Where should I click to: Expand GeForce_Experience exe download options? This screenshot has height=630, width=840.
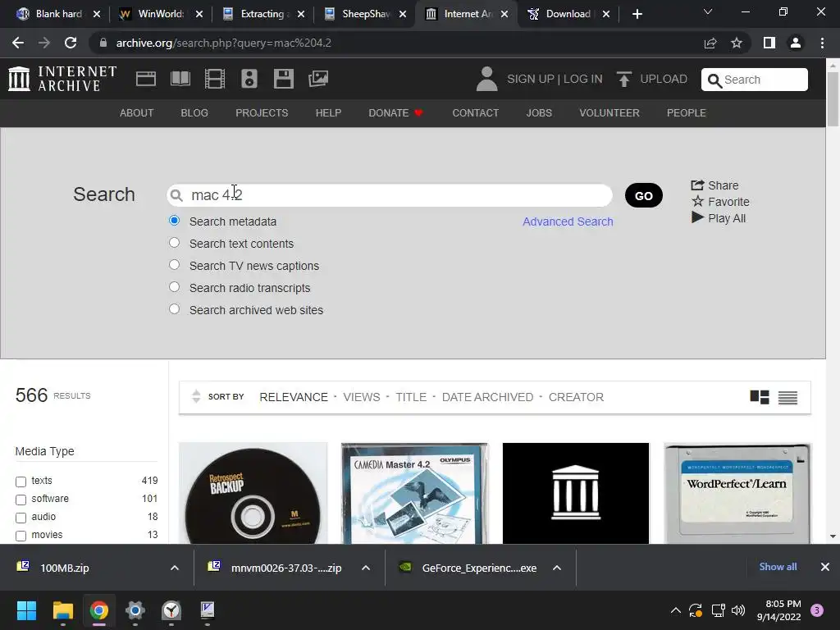(x=557, y=568)
